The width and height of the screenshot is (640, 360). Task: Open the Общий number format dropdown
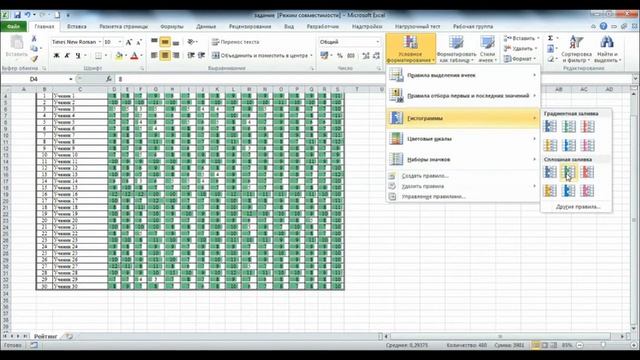[x=378, y=42]
